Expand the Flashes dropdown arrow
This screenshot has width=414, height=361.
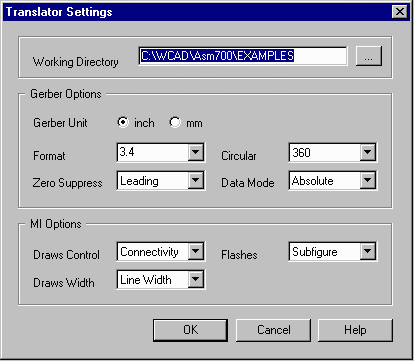(367, 251)
